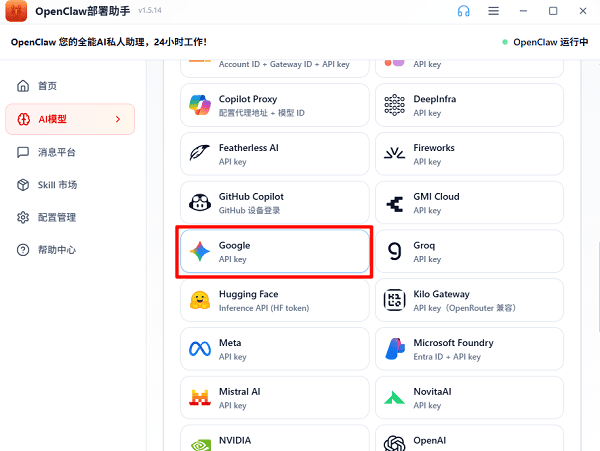Viewport: 600px width, 451px height.
Task: Open the hamburger menu in title bar
Action: pos(493,11)
